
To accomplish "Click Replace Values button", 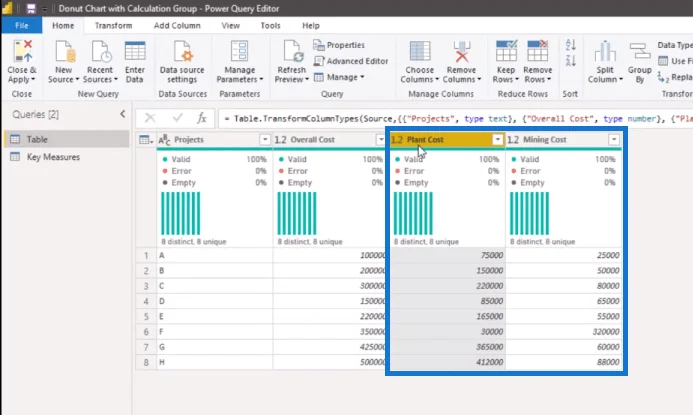I will 675,77.
